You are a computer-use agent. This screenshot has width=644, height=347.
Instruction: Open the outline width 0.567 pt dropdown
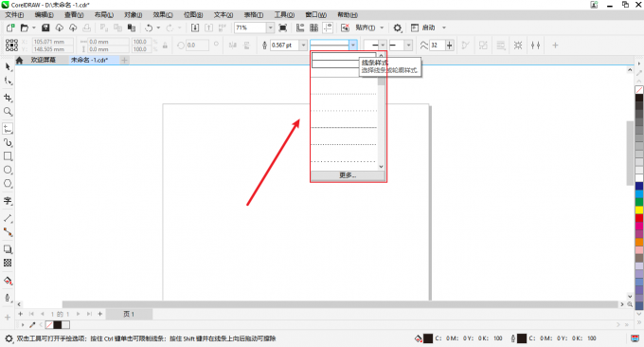coord(303,45)
